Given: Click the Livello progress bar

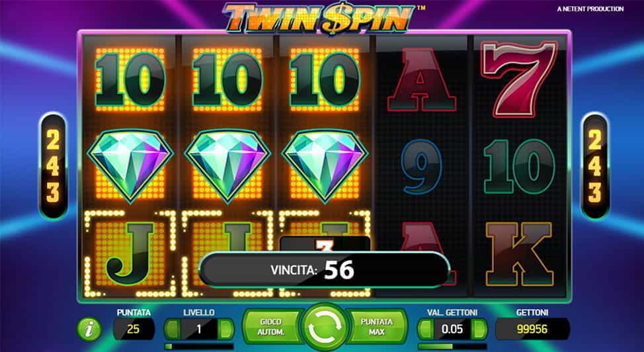Looking at the screenshot, I should (199, 346).
